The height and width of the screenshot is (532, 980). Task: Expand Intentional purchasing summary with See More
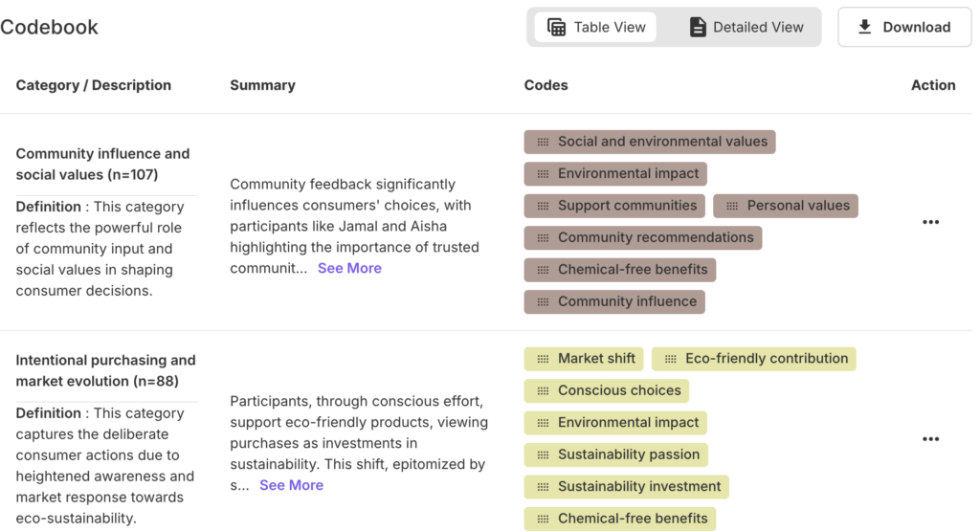pos(291,485)
